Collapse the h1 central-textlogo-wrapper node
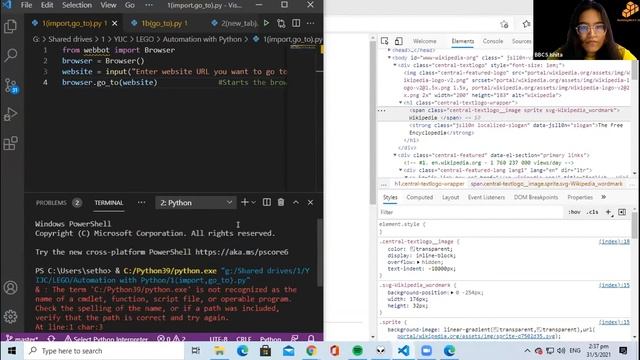640x360 pixels. click(400, 103)
